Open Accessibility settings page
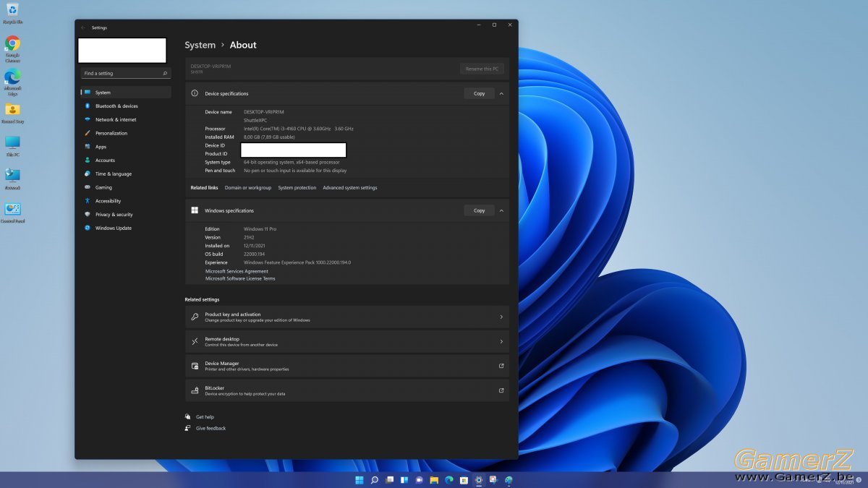The width and height of the screenshot is (868, 488). 126,201
